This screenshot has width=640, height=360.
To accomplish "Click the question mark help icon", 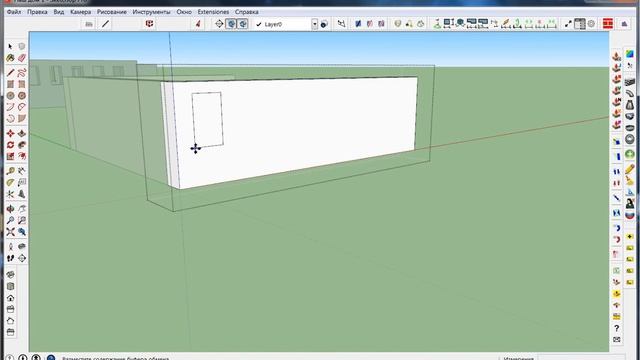I will coord(616,328).
